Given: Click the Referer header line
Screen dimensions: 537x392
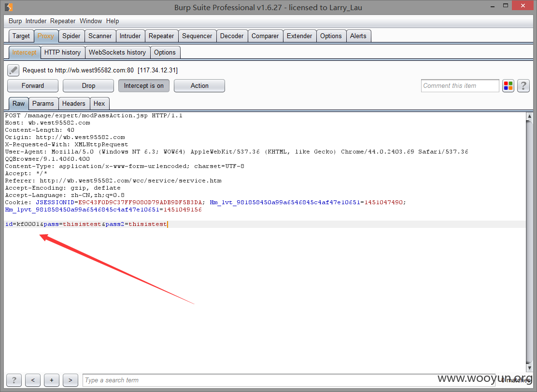Looking at the screenshot, I should (113, 181).
